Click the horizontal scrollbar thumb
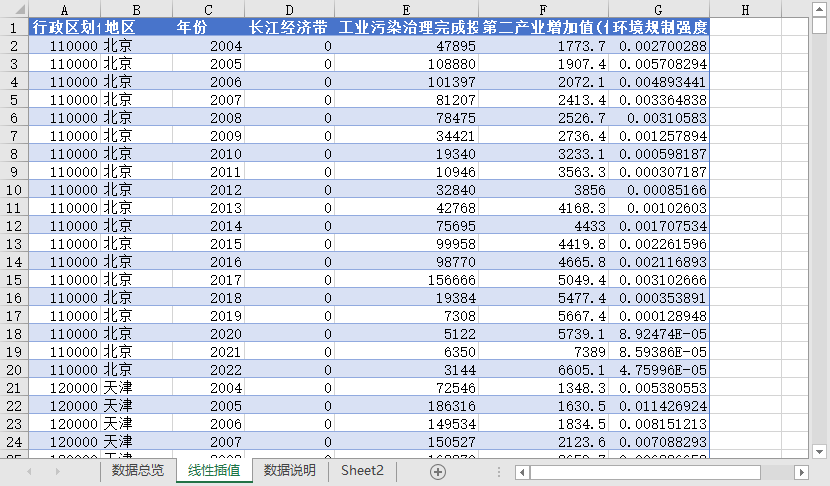This screenshot has height=486, width=830. [645, 472]
